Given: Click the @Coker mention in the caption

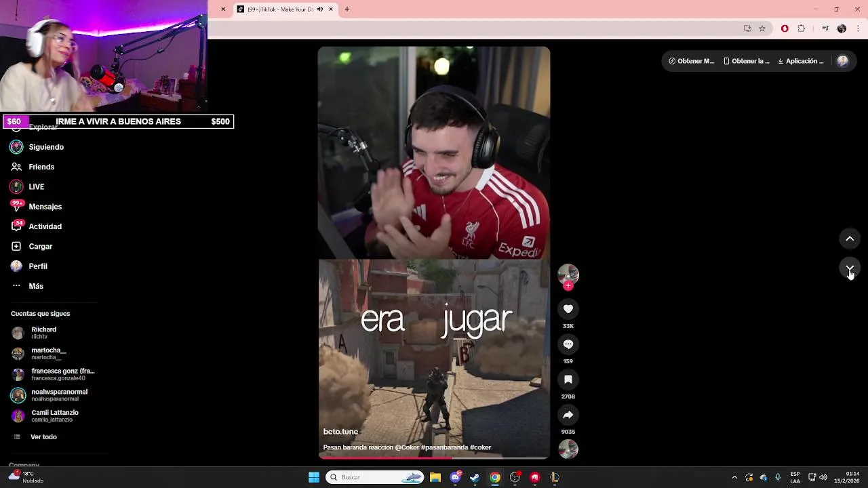Looking at the screenshot, I should (407, 447).
